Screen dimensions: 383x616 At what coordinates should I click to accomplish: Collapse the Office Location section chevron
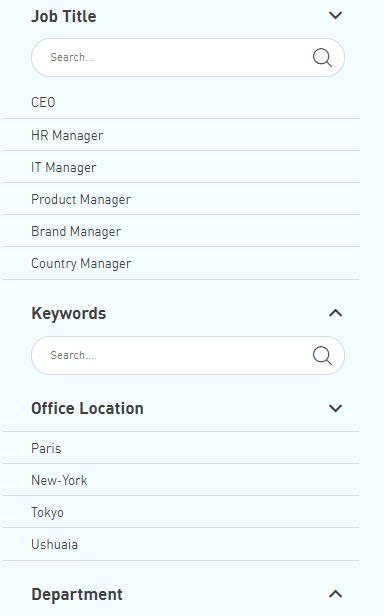[335, 408]
